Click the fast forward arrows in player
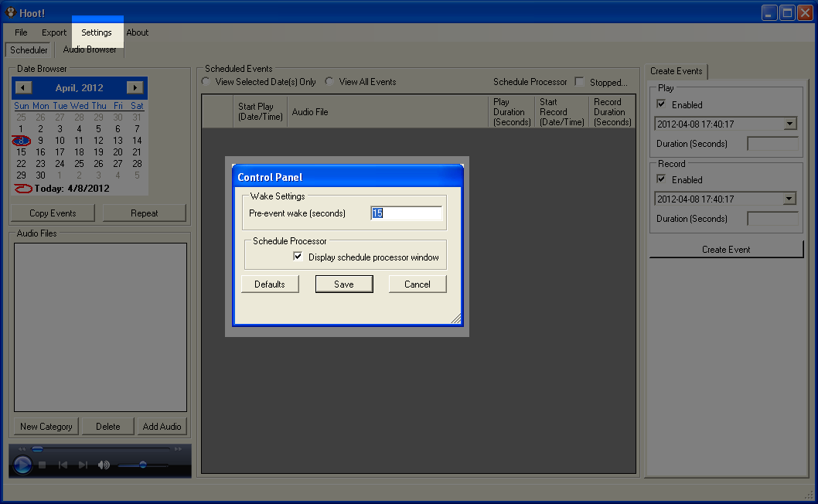 pos(178,449)
